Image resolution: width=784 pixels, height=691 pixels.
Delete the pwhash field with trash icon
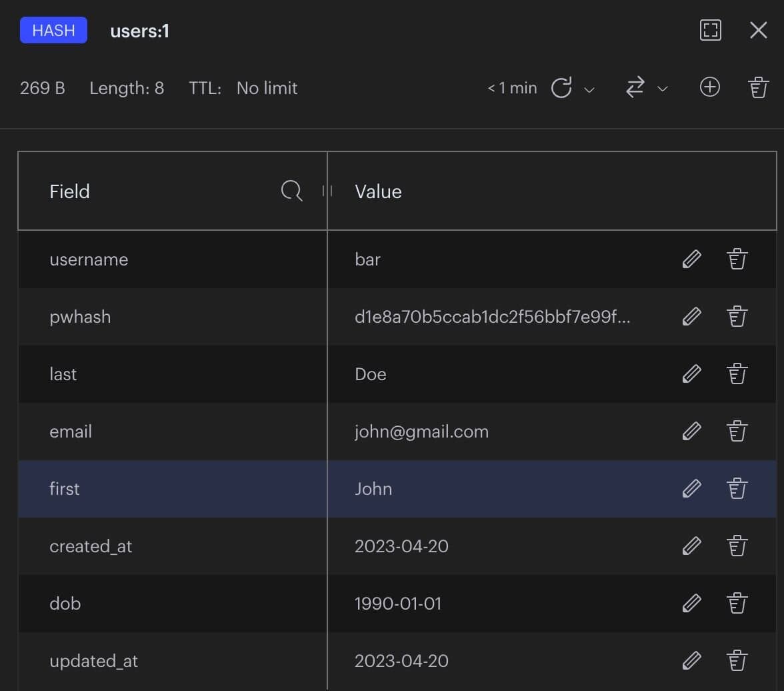pyautogui.click(x=737, y=316)
